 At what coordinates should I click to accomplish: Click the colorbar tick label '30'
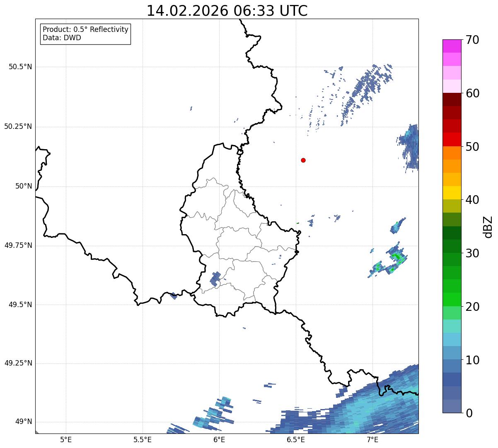(x=472, y=253)
